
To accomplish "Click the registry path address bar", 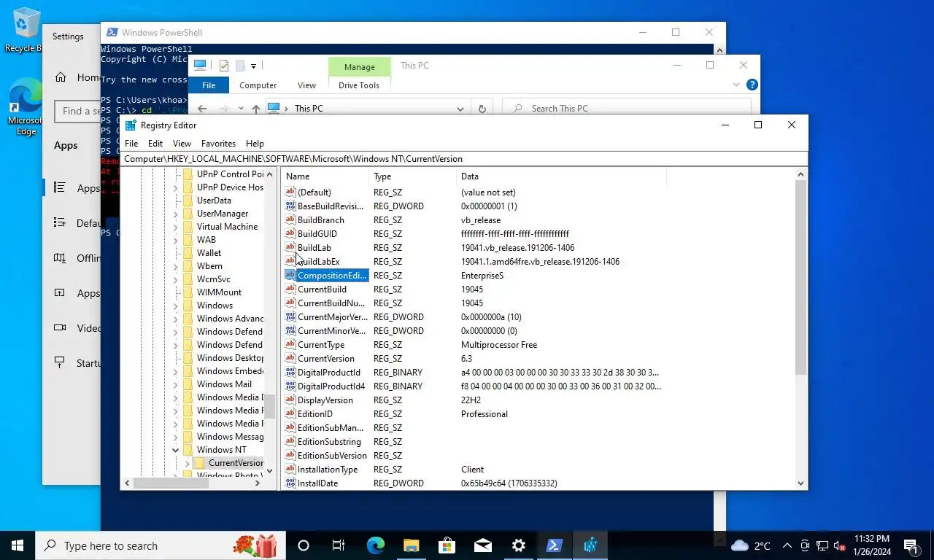I will pyautogui.click(x=465, y=159).
